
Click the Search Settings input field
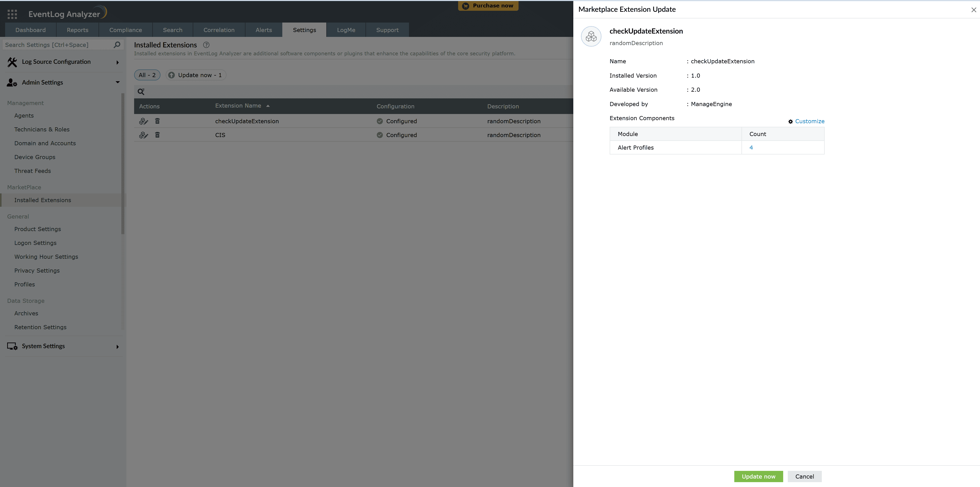57,45
